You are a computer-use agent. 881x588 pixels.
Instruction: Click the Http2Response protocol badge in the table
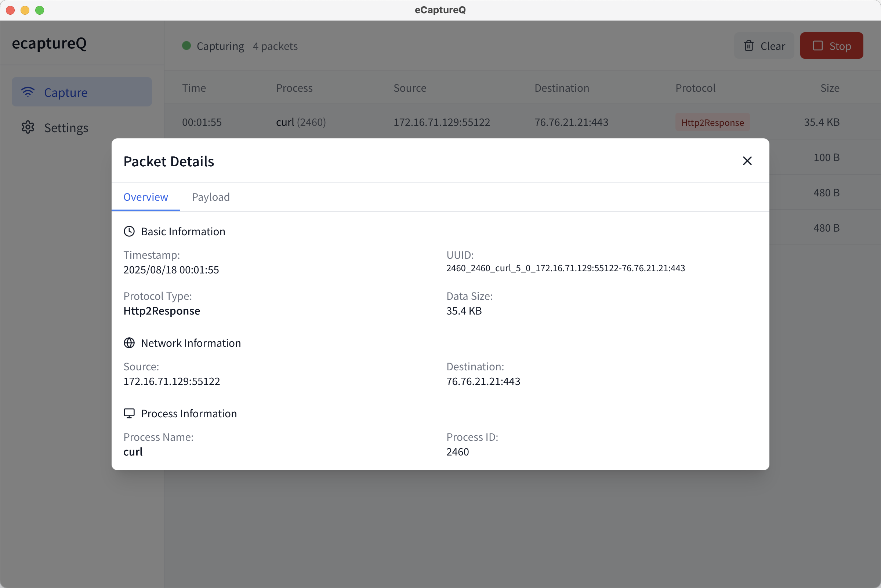712,123
